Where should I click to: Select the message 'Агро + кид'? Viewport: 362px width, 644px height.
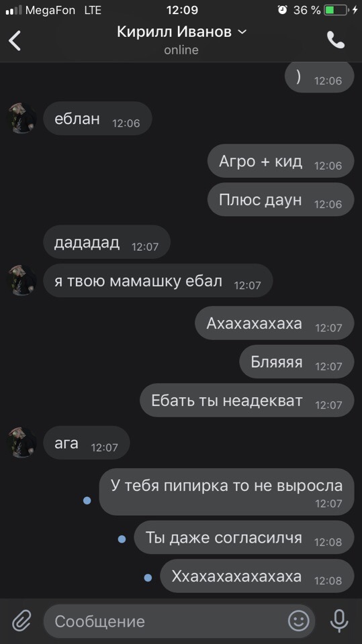281,161
